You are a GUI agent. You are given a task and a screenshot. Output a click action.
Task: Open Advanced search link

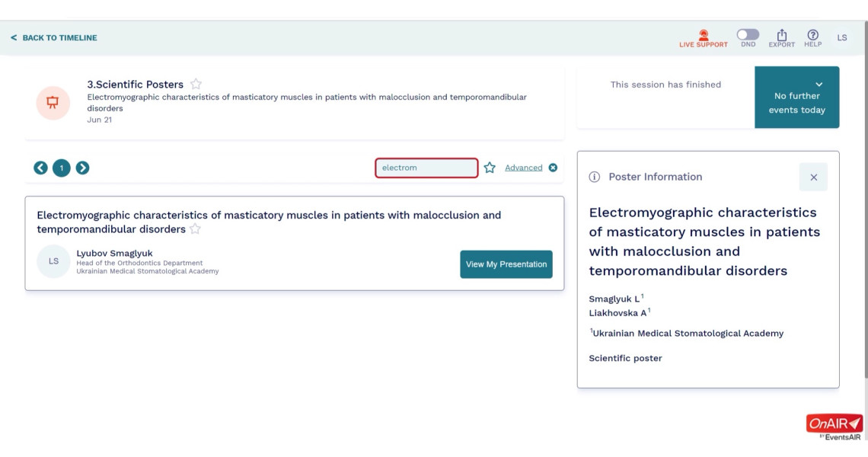click(x=523, y=168)
